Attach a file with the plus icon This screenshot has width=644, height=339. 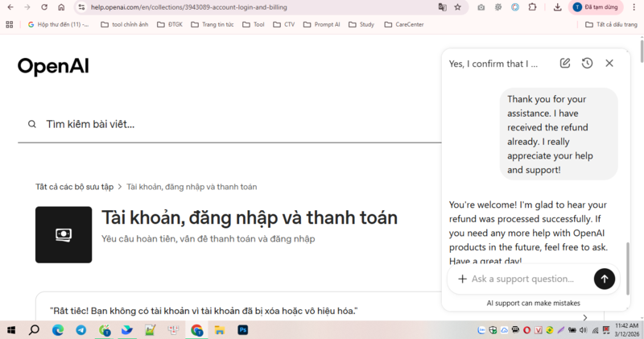462,279
